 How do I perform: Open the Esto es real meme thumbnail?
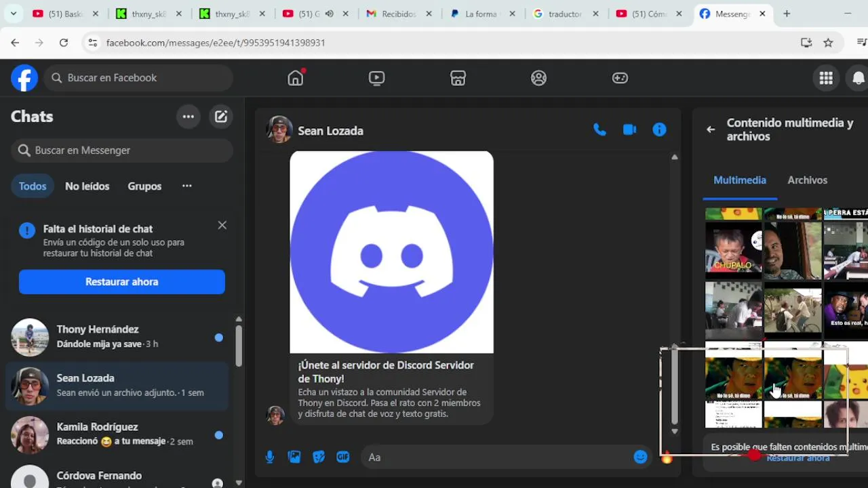point(846,310)
